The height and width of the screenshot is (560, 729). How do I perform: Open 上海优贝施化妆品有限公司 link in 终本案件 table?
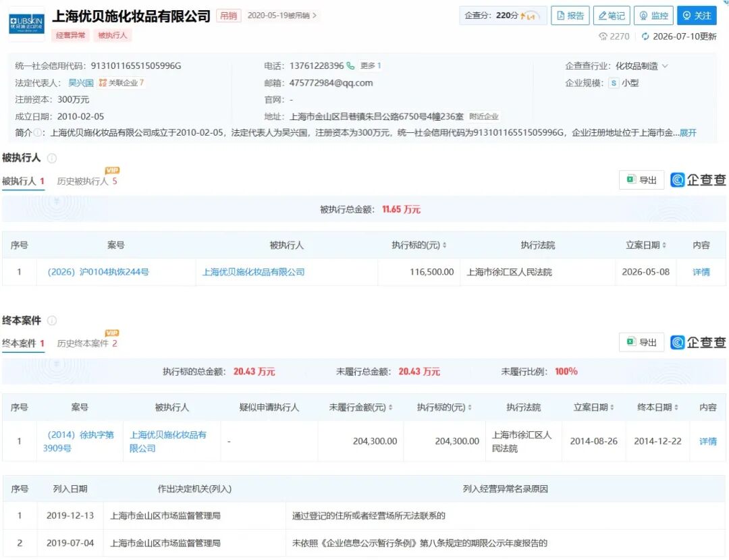click(168, 441)
